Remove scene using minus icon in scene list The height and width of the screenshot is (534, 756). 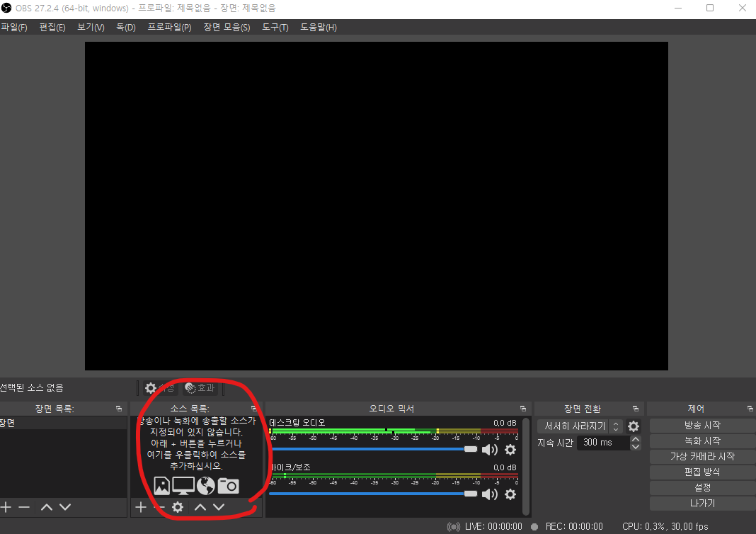click(24, 507)
